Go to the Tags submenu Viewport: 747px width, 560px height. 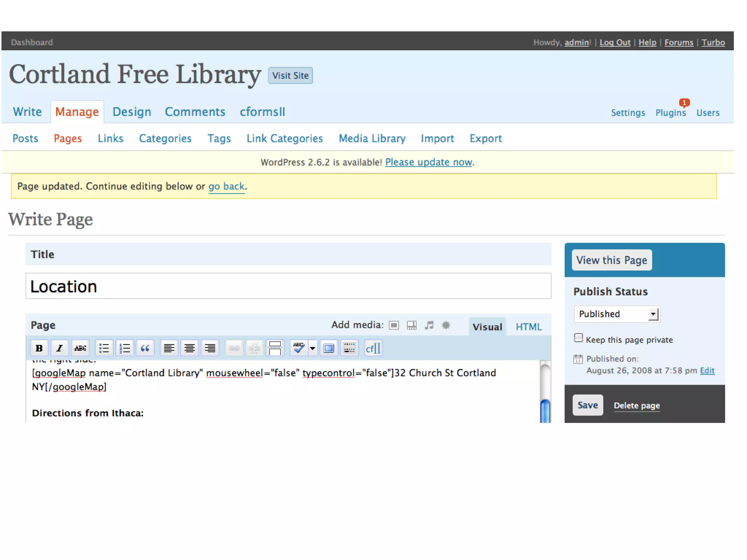[219, 139]
